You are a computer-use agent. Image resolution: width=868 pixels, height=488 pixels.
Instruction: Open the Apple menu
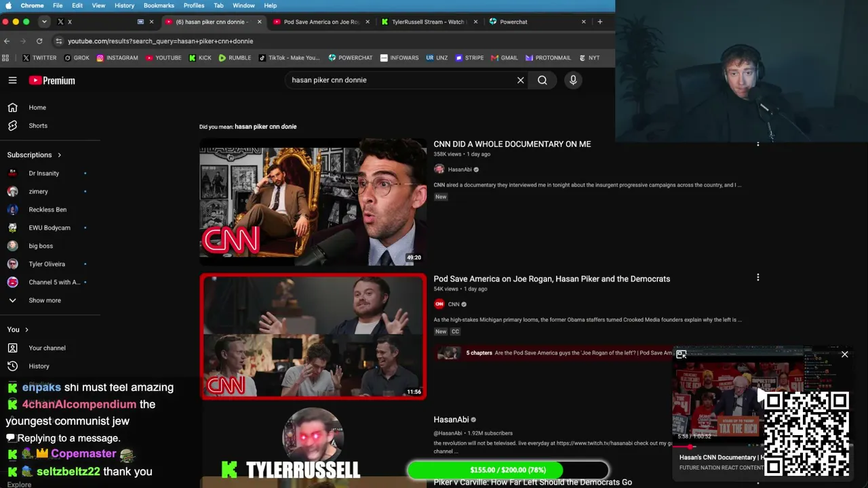tap(8, 5)
